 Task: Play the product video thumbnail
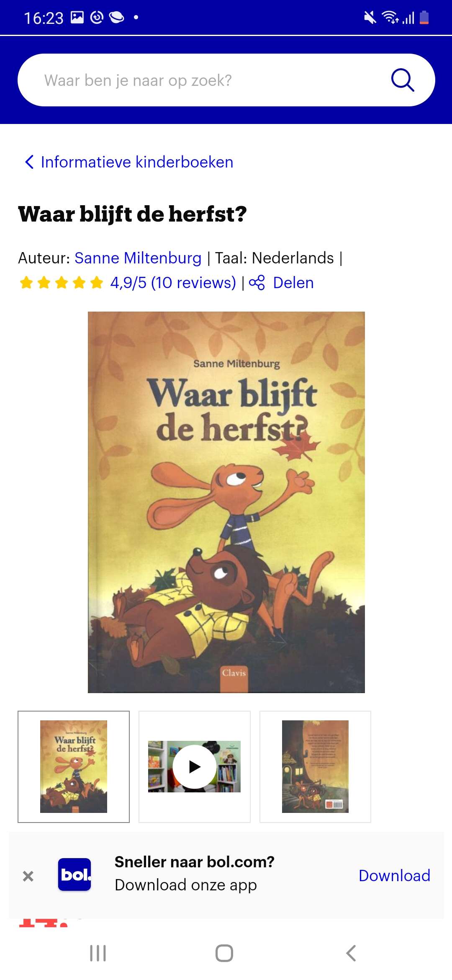click(x=195, y=767)
